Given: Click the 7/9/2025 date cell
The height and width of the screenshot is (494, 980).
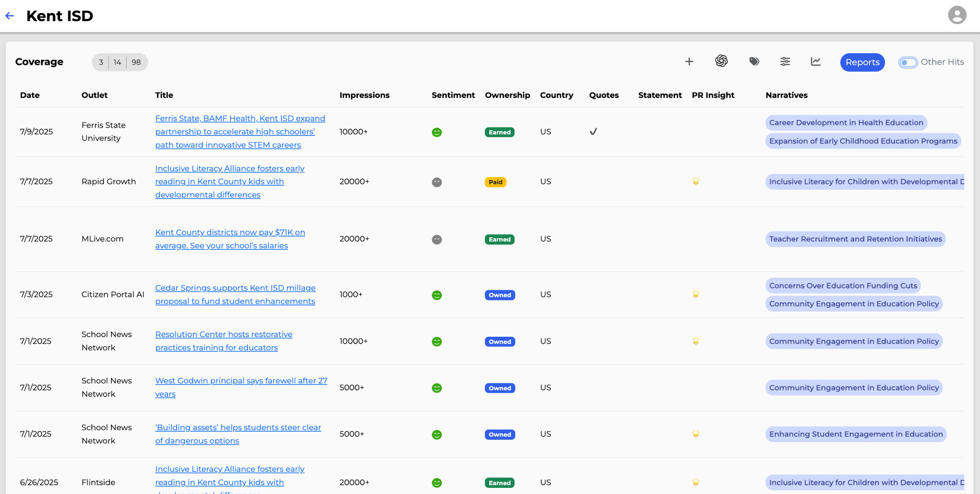Looking at the screenshot, I should (36, 132).
